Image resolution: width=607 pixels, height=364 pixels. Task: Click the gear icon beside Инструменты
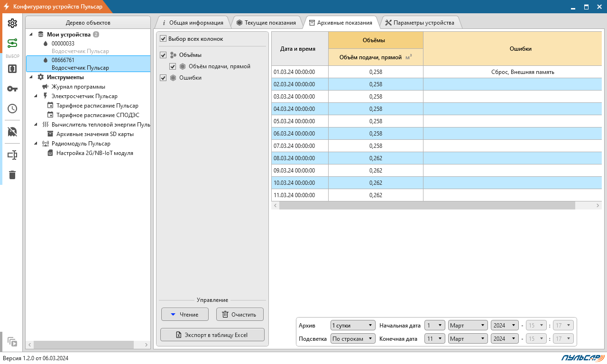tap(41, 77)
